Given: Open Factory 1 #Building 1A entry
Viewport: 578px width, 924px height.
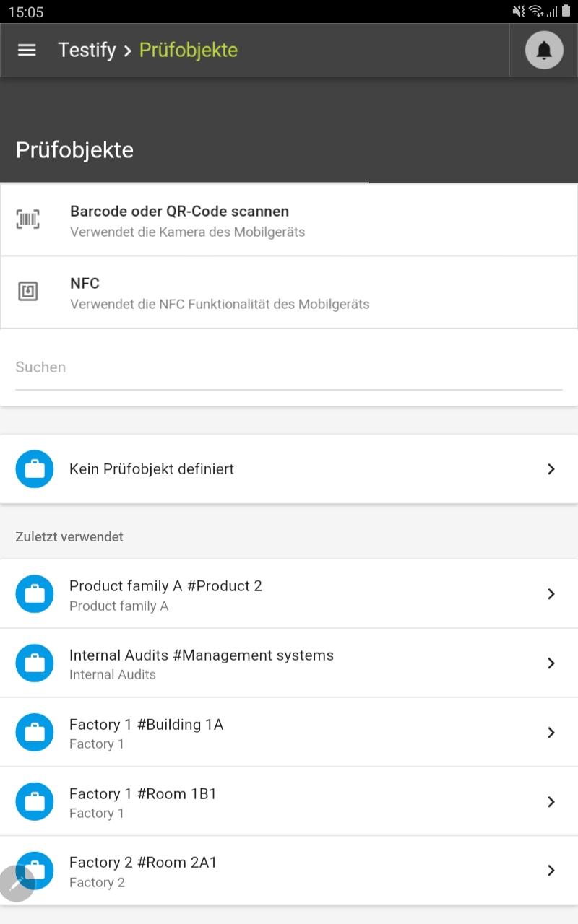Looking at the screenshot, I should click(x=146, y=725).
